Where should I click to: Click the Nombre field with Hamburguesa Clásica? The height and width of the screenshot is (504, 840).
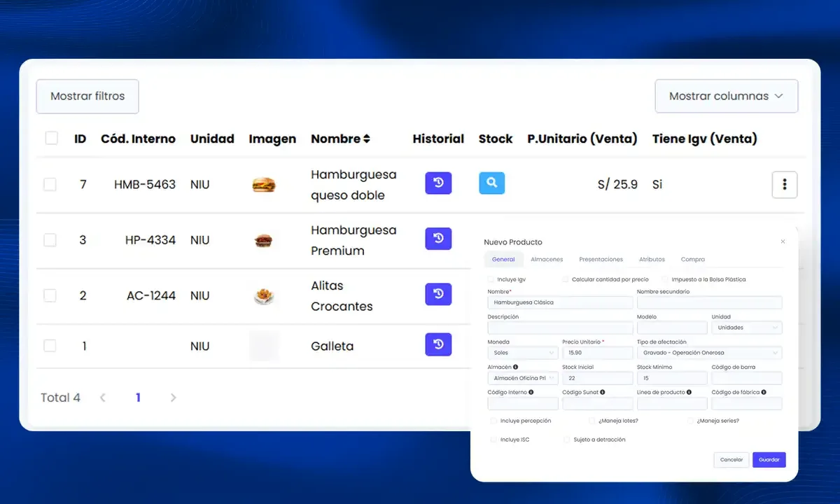pos(560,302)
